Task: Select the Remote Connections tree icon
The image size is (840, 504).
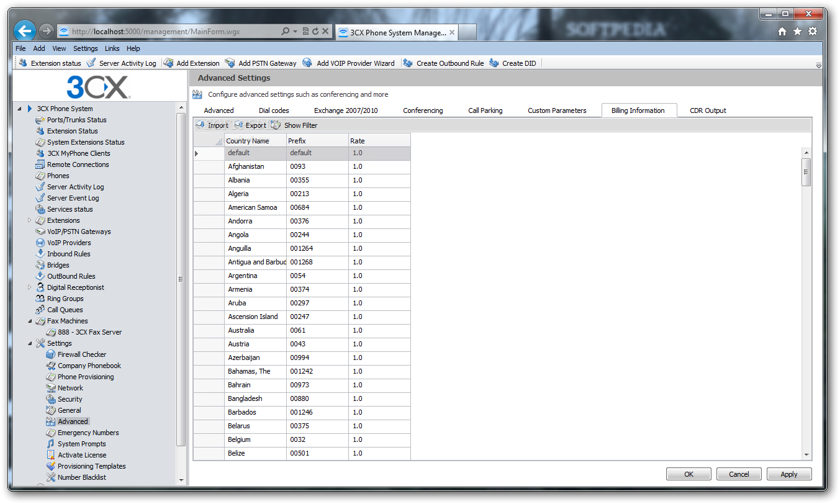Action: pos(40,164)
